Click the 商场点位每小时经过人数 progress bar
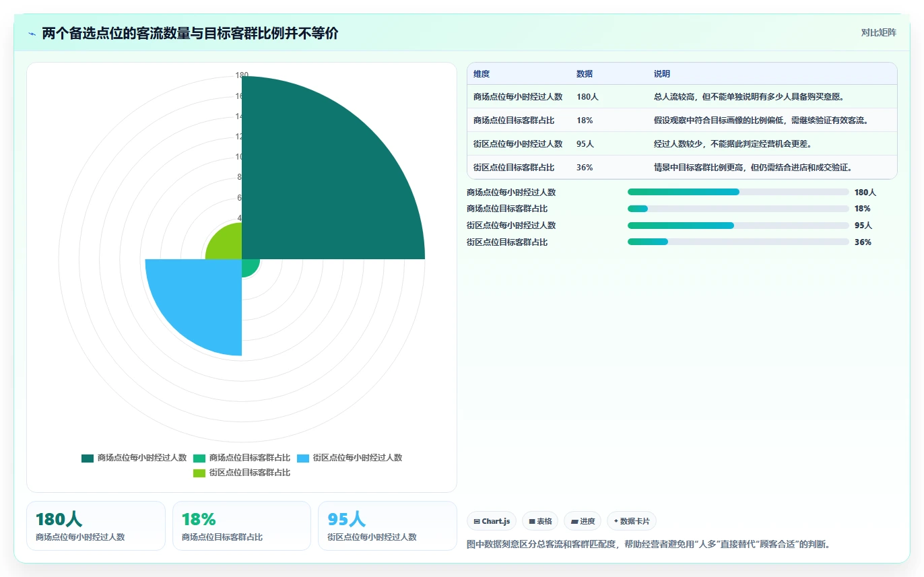This screenshot has width=924, height=577. pyautogui.click(x=738, y=192)
